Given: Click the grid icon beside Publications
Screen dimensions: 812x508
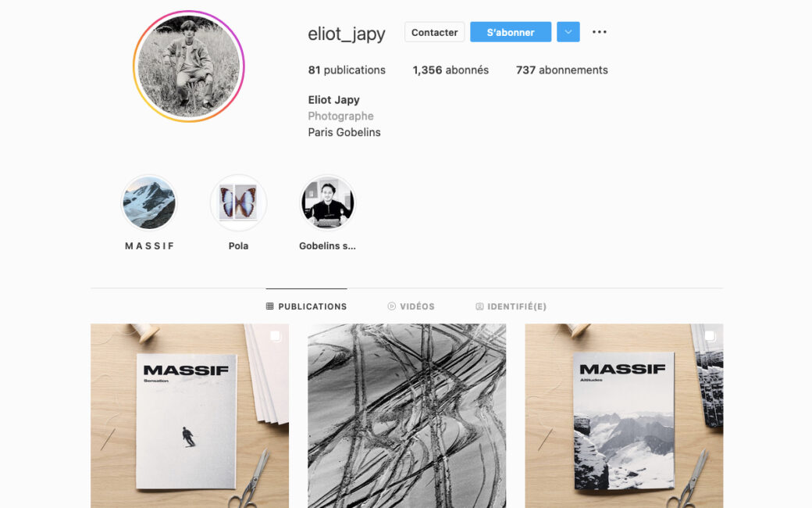Looking at the screenshot, I should [270, 306].
